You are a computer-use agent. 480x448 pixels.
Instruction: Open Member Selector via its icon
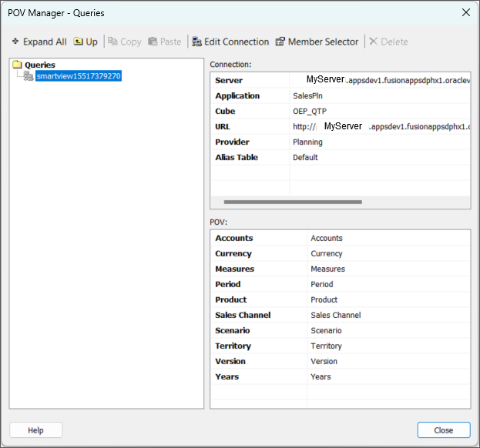pyautogui.click(x=280, y=42)
